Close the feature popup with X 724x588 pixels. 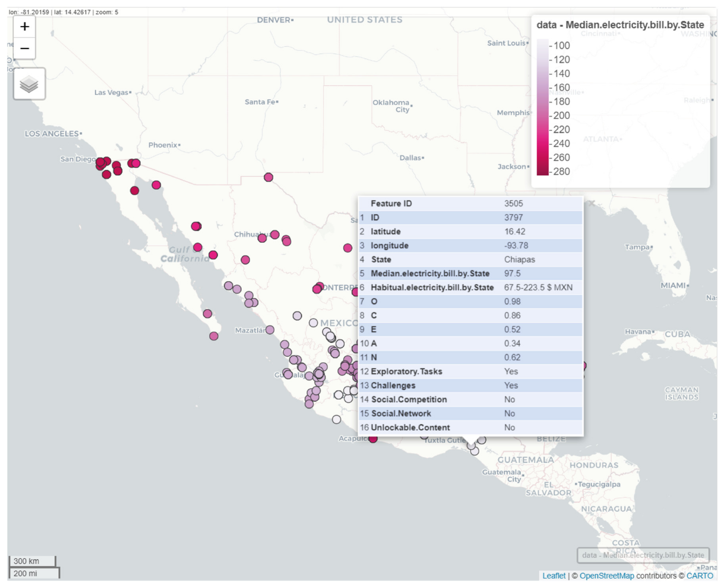592,203
